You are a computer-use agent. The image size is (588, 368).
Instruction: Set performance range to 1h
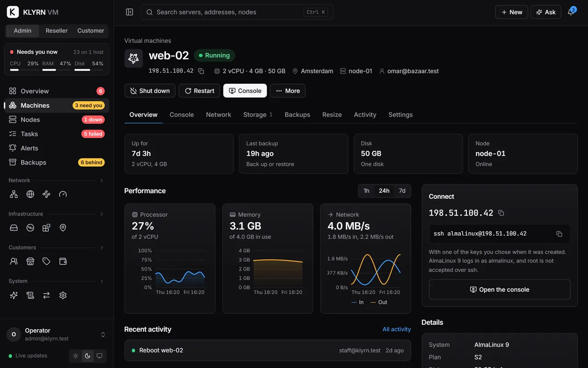coord(366,191)
